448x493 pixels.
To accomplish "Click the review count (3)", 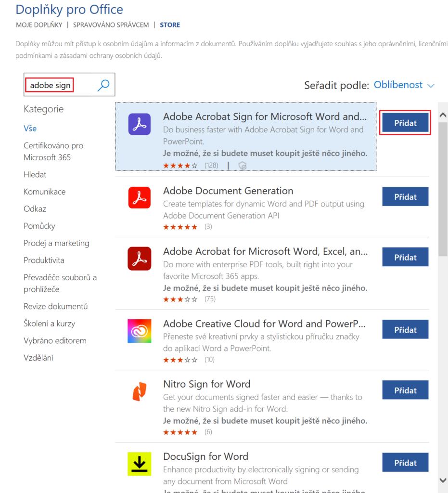I will point(208,227).
